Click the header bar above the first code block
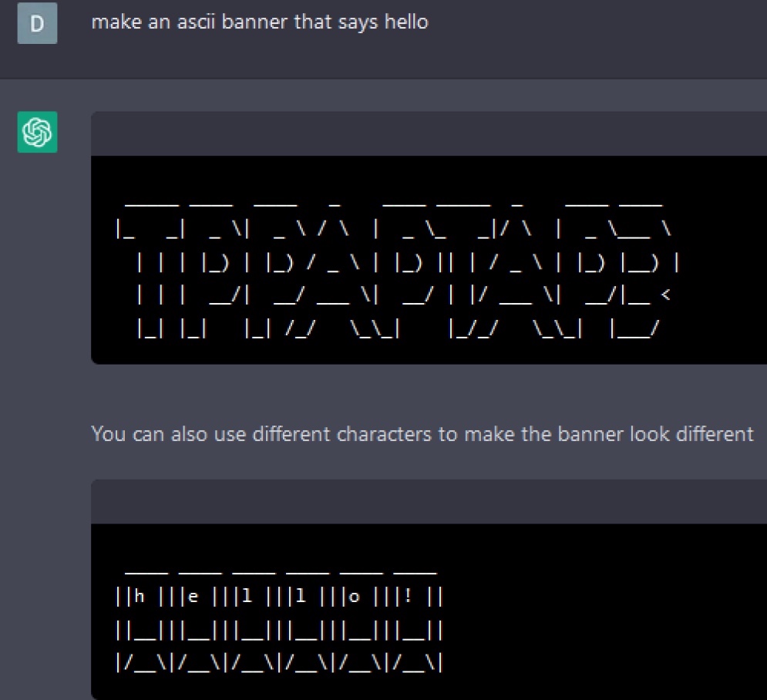The width and height of the screenshot is (767, 700). [429, 133]
